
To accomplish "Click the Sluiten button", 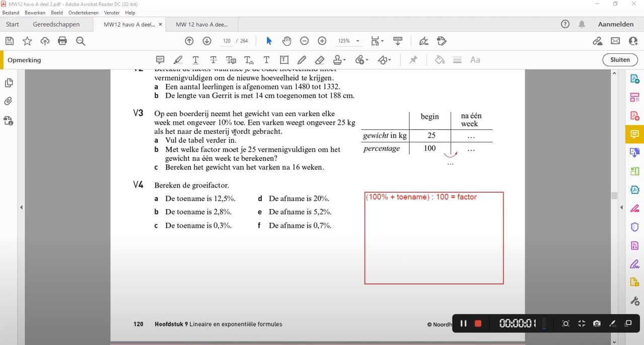I will coord(620,60).
